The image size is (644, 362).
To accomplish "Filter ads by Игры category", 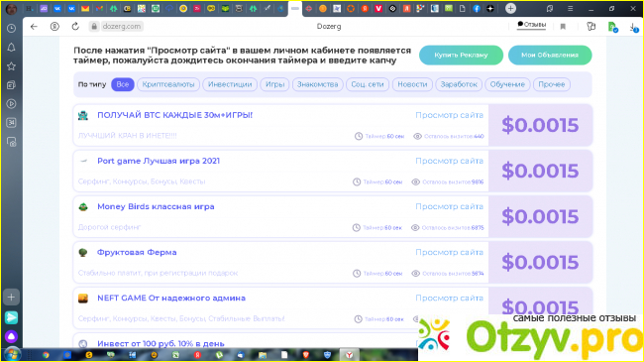I will [x=274, y=84].
